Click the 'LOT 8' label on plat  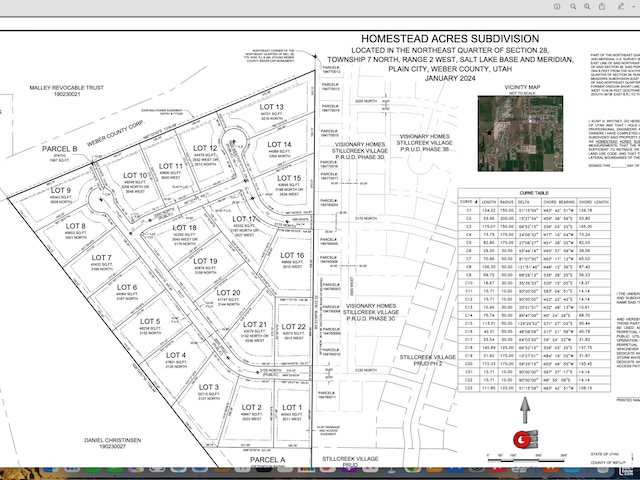(x=76, y=226)
